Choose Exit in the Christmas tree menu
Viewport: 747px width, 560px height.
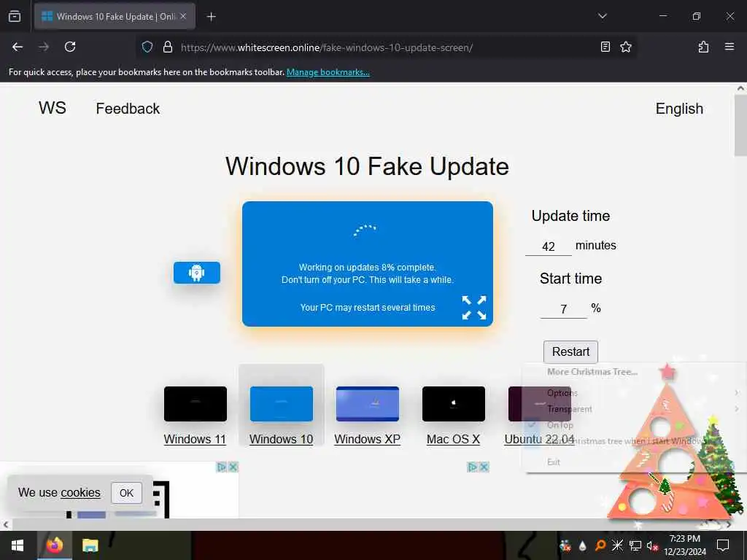(x=554, y=462)
